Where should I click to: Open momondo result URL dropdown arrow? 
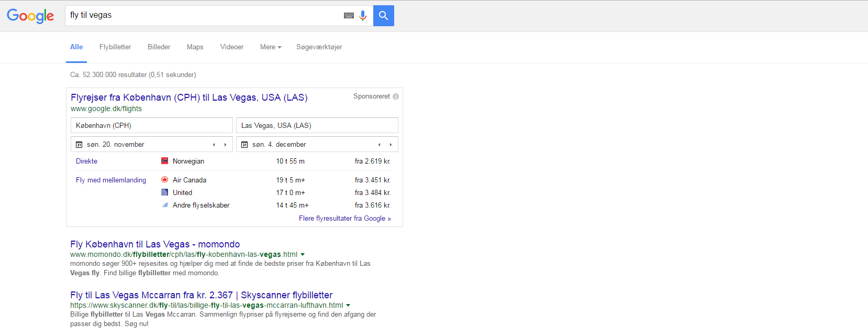[x=303, y=255]
